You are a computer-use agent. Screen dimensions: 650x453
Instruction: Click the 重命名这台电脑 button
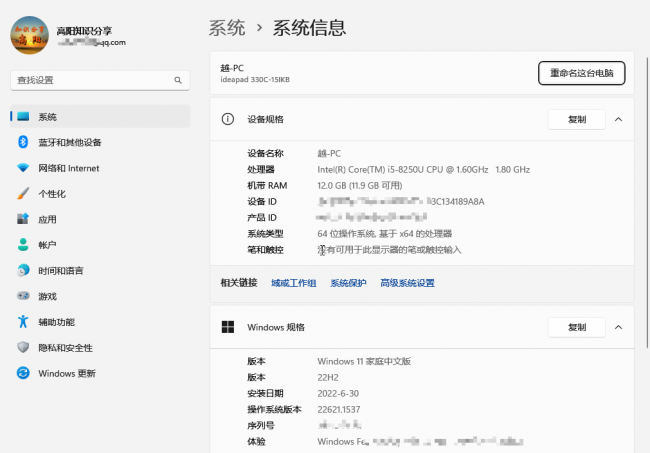(x=582, y=73)
